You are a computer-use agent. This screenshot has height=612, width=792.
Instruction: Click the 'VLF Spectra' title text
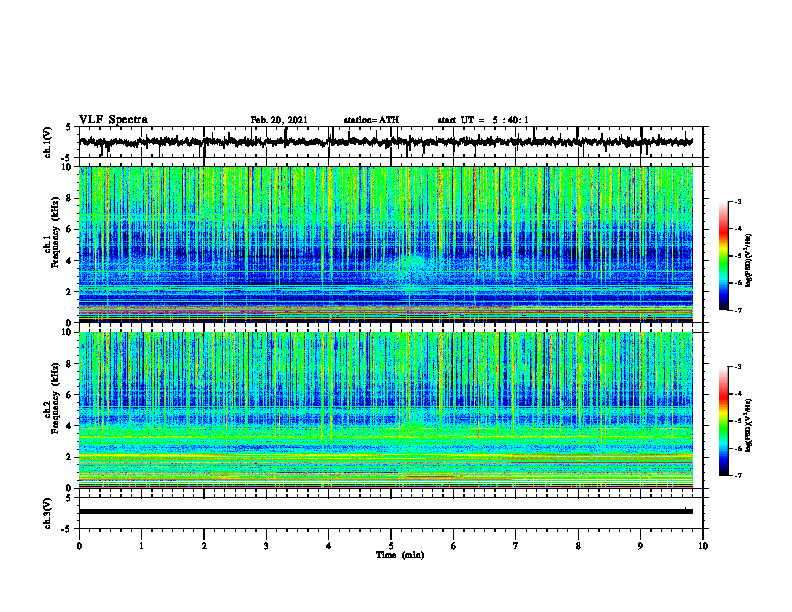point(113,120)
